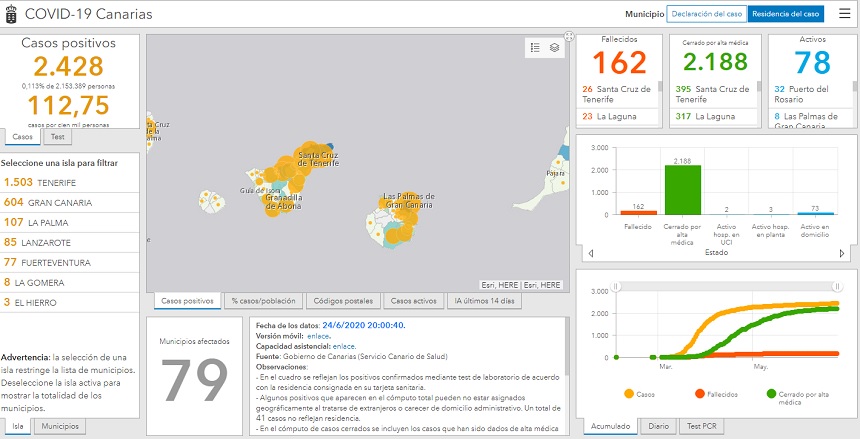Click the green Cerrado por alta médica bar
This screenshot has width=860, height=439.
click(683, 190)
